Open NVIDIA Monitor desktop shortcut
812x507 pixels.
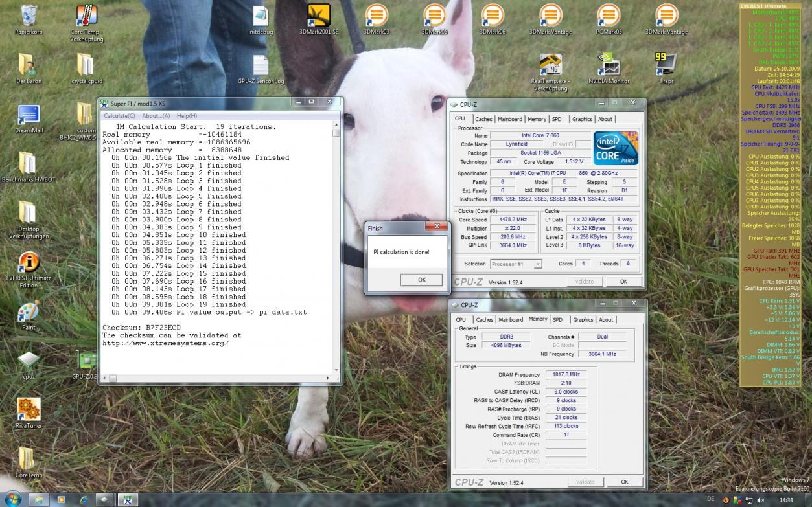609,65
